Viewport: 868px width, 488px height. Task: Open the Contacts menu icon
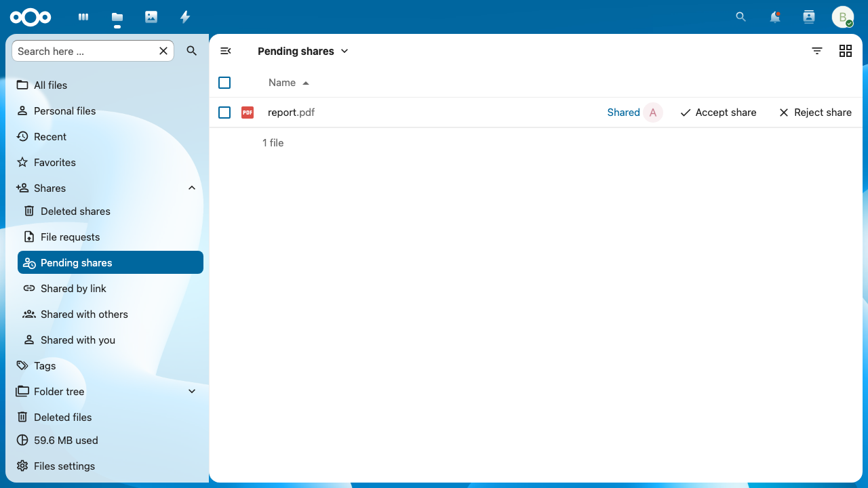pos(809,17)
